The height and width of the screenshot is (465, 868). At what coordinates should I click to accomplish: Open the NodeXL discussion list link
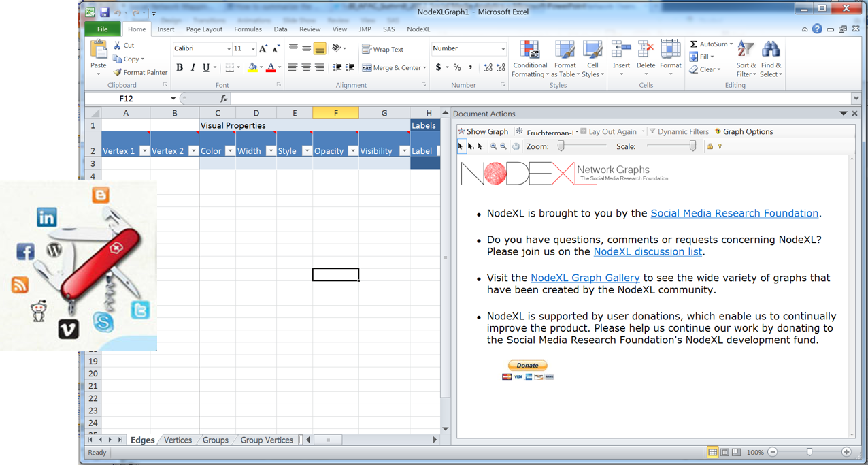(648, 251)
